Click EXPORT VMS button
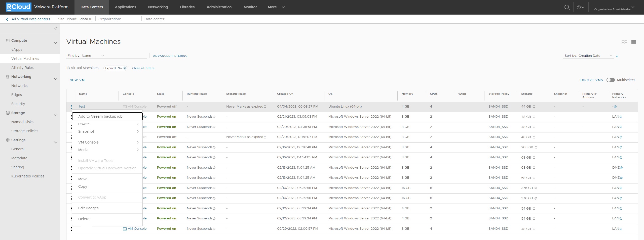 click(x=591, y=80)
